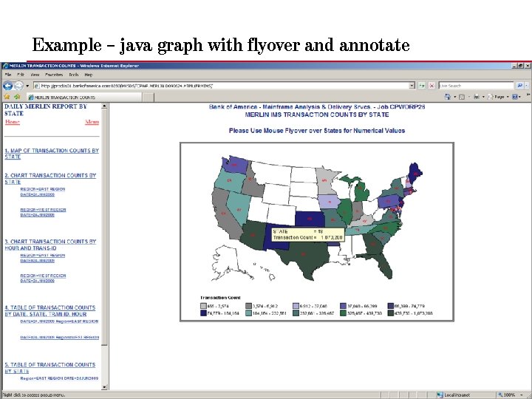Screen dimensions: 532x399
Task: Click the red Stop loading icon
Action: [x=432, y=86]
